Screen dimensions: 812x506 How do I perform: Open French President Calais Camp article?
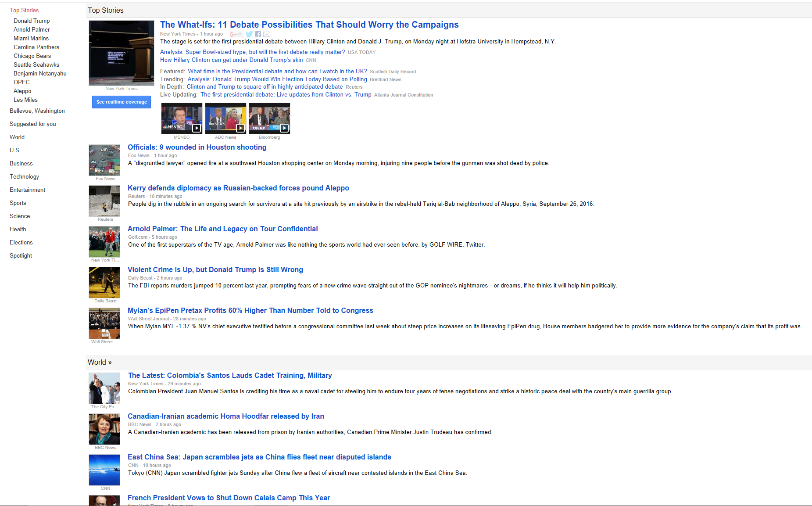(x=229, y=498)
